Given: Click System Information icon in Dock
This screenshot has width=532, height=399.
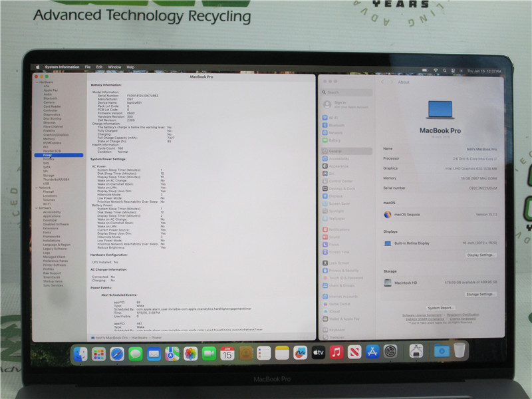Looking at the screenshot, I should click(416, 351).
